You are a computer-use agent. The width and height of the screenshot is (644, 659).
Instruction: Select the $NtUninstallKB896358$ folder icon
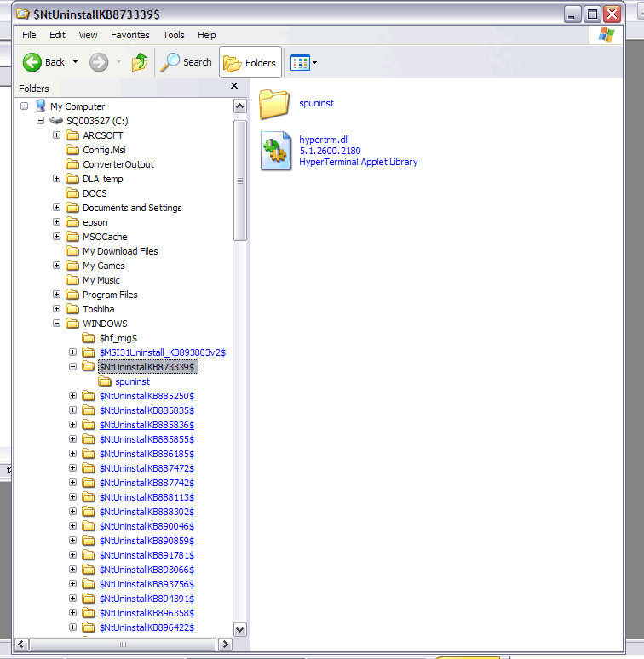coord(89,613)
